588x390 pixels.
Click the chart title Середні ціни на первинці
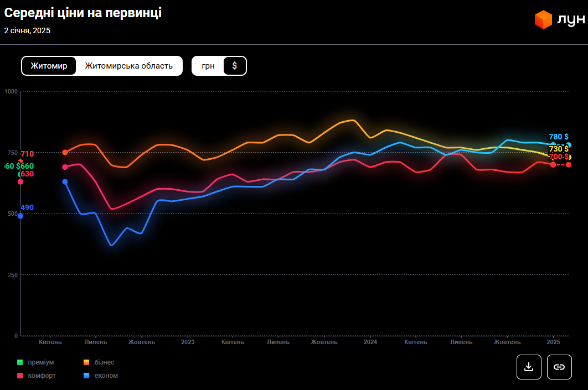(x=83, y=13)
